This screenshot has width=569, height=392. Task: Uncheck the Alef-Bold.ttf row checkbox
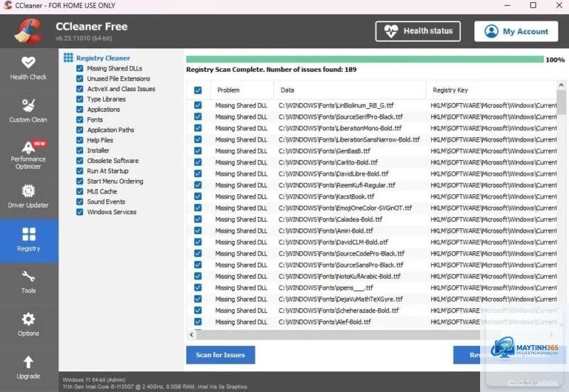point(198,322)
